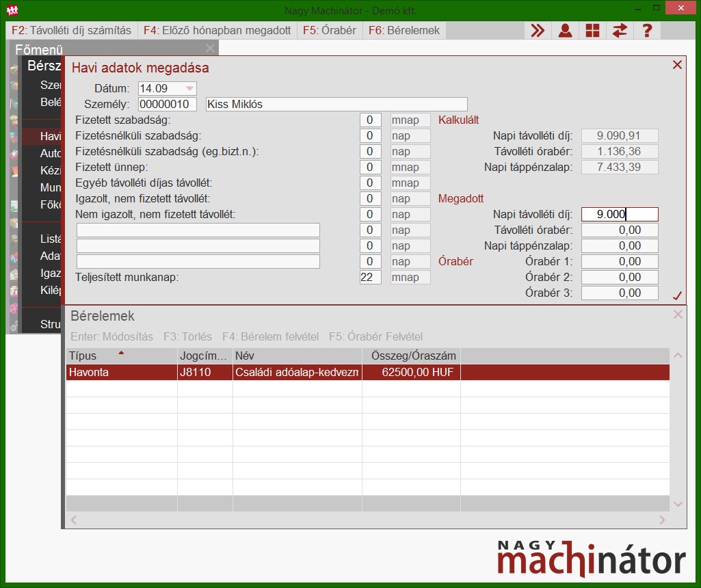Select the Főmenü tab
The image size is (701, 588).
(x=39, y=49)
